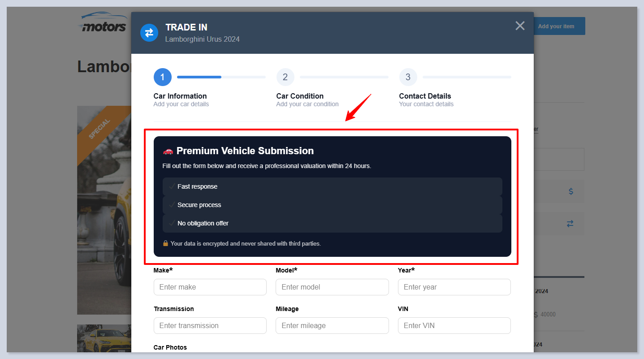Image resolution: width=644 pixels, height=359 pixels.
Task: Click the Add your item button
Action: click(x=556, y=26)
